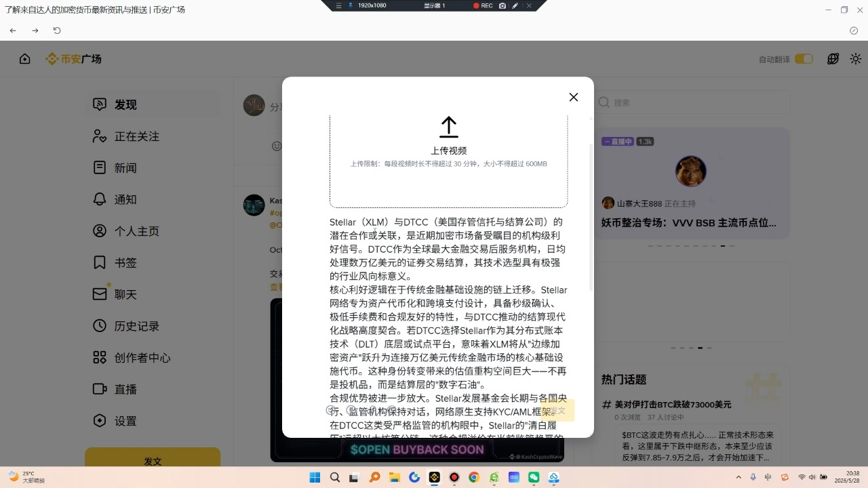Open 创作者中心 in the sidebar
The width and height of the screenshot is (868, 488).
(x=153, y=357)
